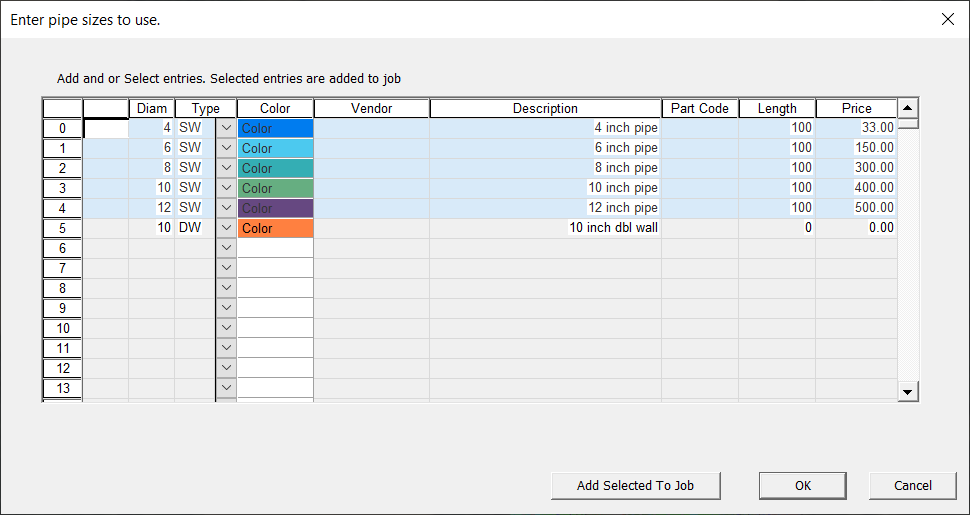Click the Price column header
Screen dimensions: 970x515
pos(855,108)
